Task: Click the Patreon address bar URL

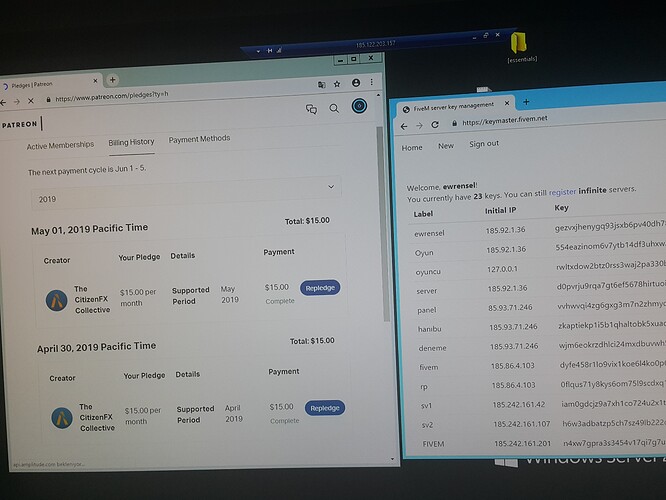Action: (x=112, y=96)
